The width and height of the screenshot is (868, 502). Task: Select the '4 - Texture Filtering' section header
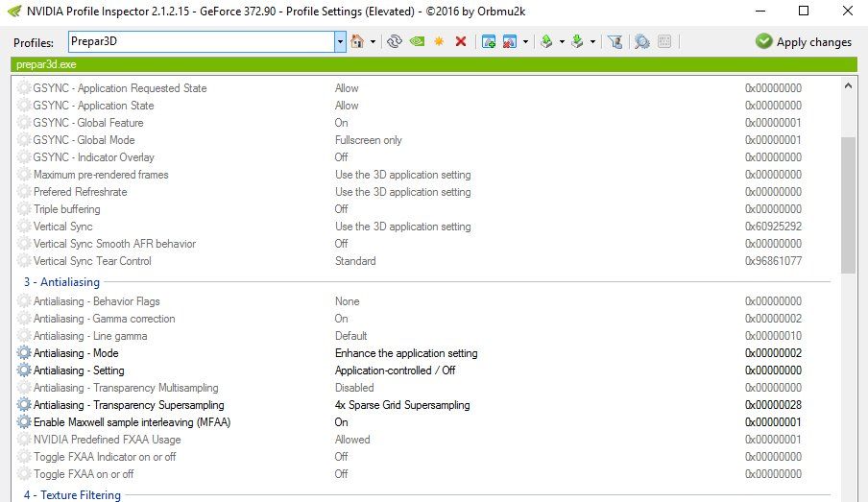pyautogui.click(x=72, y=495)
